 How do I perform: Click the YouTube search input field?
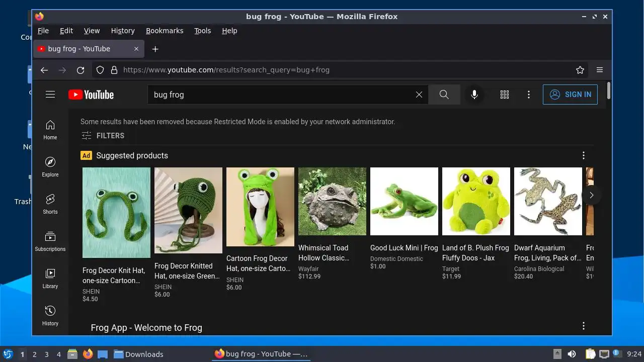coord(282,95)
